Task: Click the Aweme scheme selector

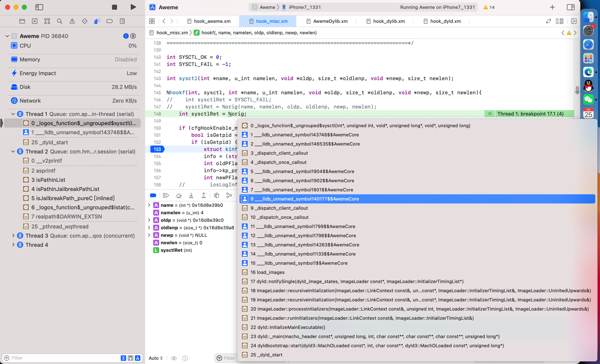Action: [264, 7]
